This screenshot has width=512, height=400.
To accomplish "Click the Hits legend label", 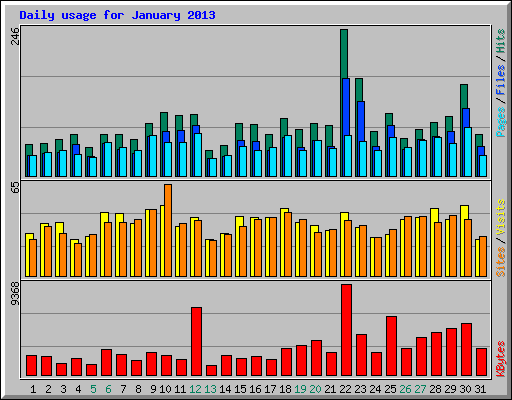I will tap(500, 41).
